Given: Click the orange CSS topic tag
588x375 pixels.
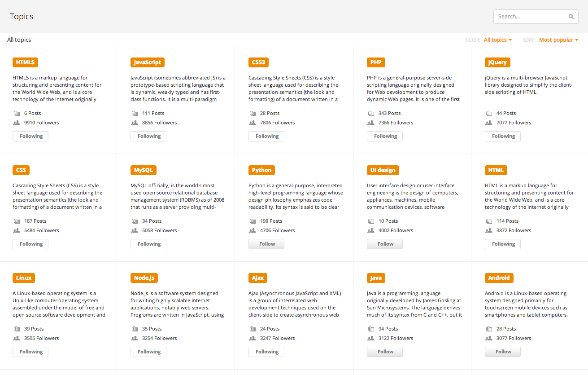Looking at the screenshot, I should 21,170.
